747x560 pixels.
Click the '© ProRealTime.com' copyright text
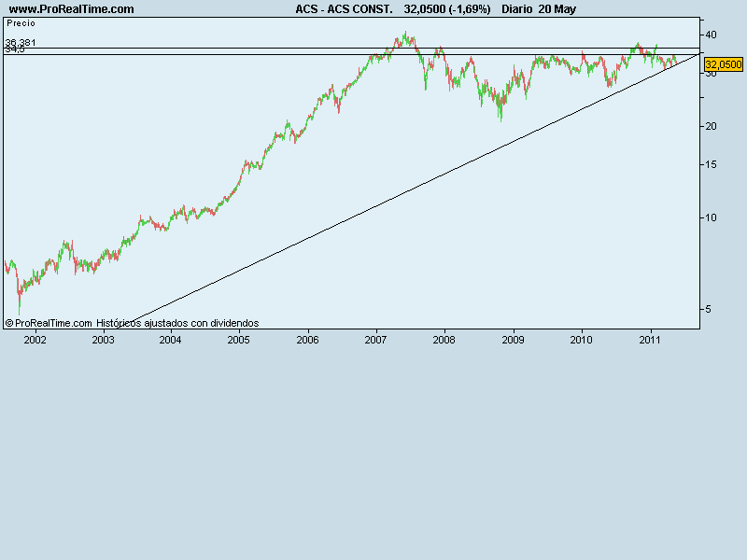point(49,323)
